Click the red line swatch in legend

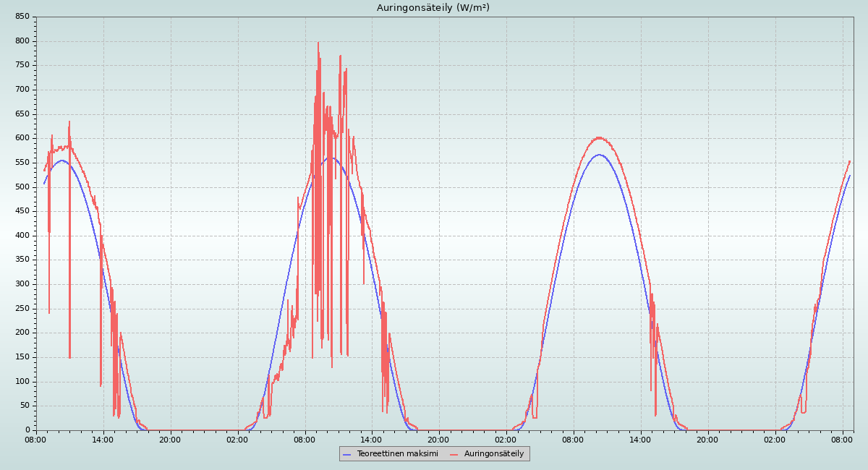[x=455, y=454]
